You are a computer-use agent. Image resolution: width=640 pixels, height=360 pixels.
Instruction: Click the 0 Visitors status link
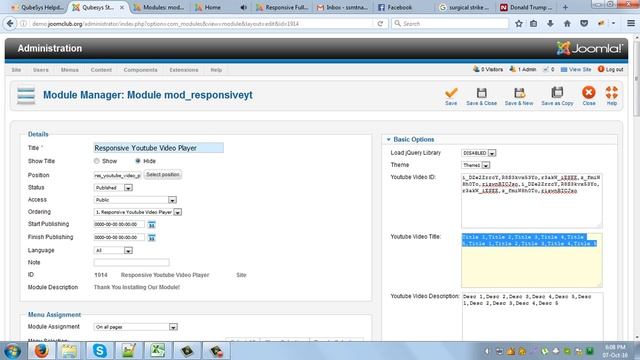488,69
